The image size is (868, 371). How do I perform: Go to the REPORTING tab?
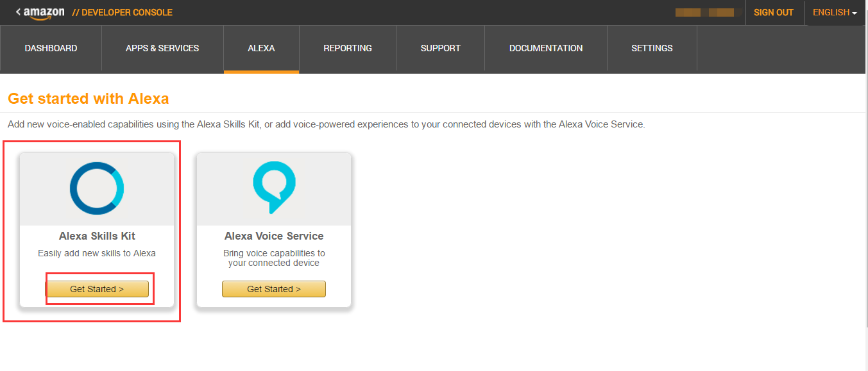pyautogui.click(x=348, y=48)
